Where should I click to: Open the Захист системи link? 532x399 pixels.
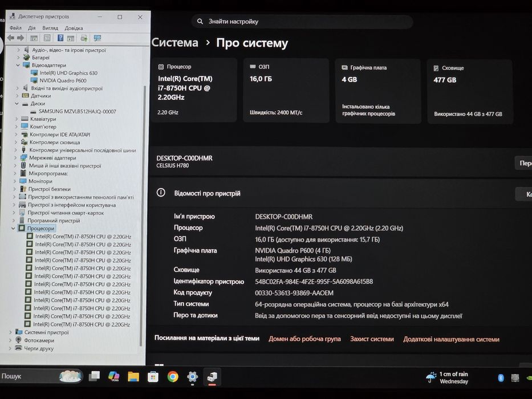tap(372, 339)
